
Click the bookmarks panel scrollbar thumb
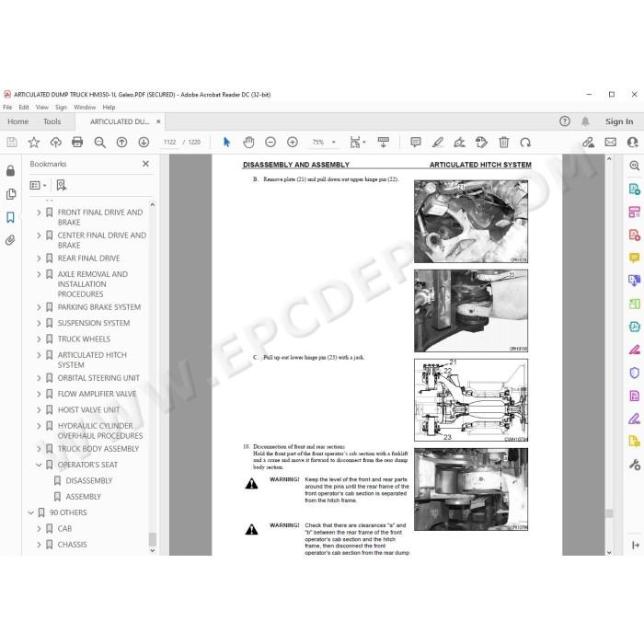coord(153,539)
